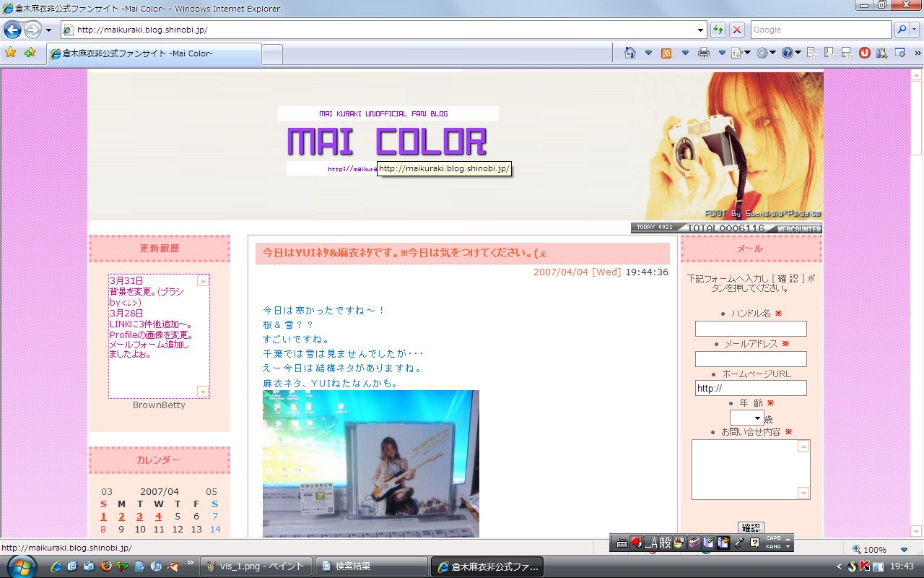Refresh the page using the green arrows icon

pyautogui.click(x=718, y=30)
